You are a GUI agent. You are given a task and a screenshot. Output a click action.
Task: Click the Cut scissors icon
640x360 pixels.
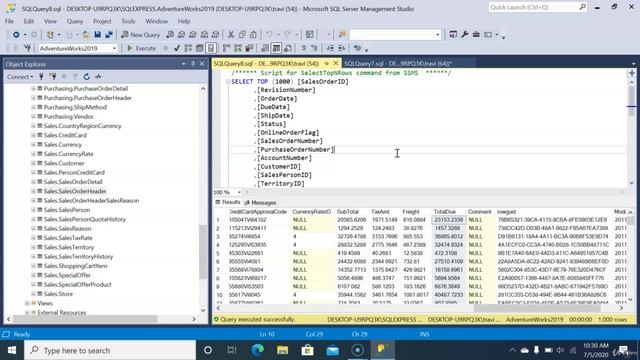[231, 35]
